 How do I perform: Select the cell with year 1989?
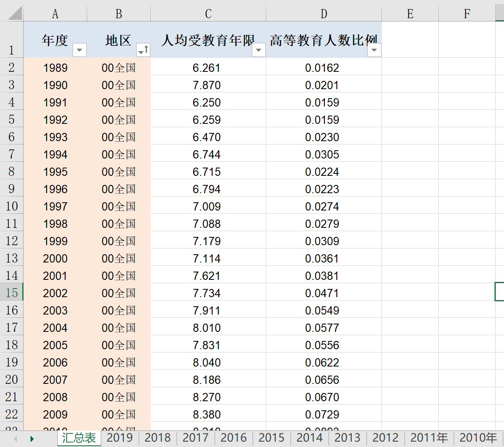[55, 67]
